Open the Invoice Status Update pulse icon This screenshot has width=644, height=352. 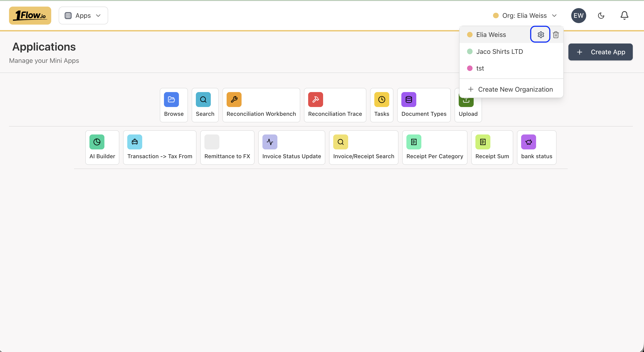tap(270, 142)
